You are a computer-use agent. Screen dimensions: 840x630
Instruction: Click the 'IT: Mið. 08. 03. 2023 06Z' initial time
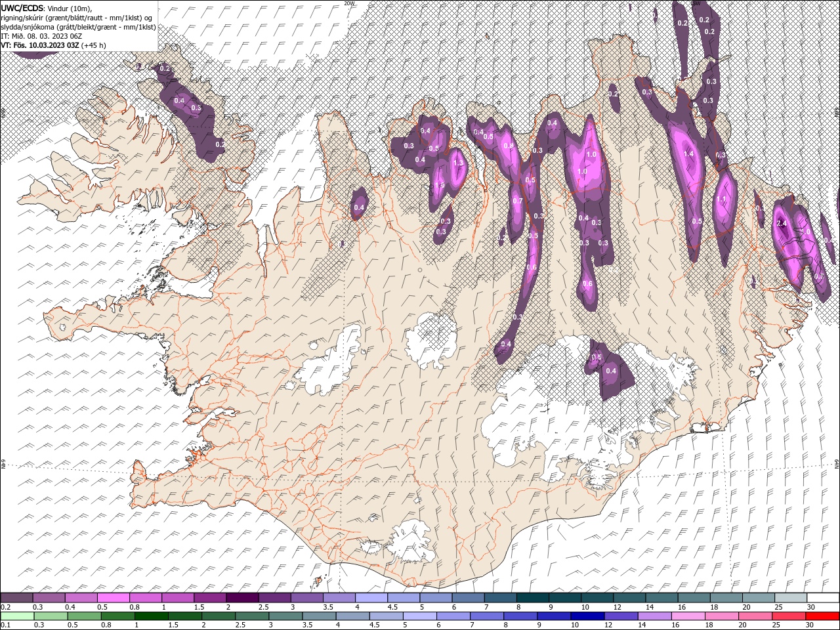(x=41, y=36)
